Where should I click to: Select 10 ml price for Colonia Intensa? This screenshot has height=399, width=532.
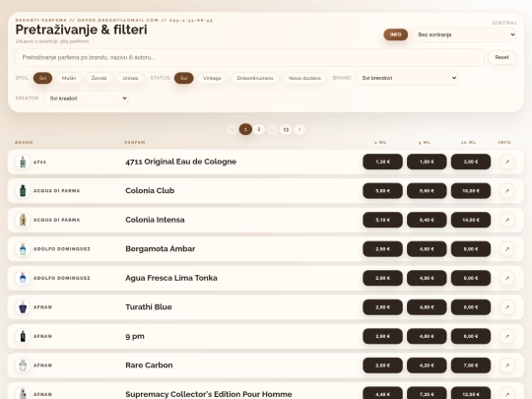(x=471, y=220)
